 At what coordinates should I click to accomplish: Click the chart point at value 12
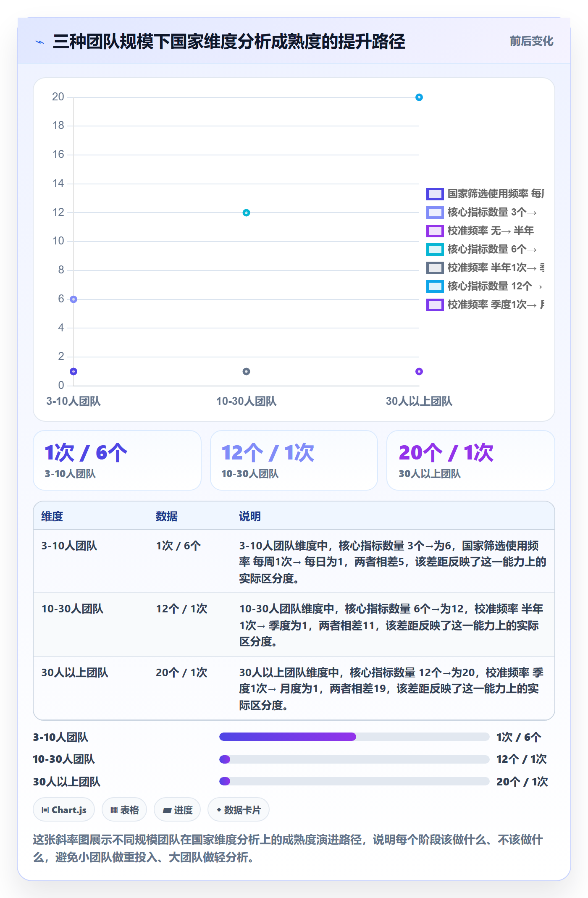pyautogui.click(x=246, y=213)
